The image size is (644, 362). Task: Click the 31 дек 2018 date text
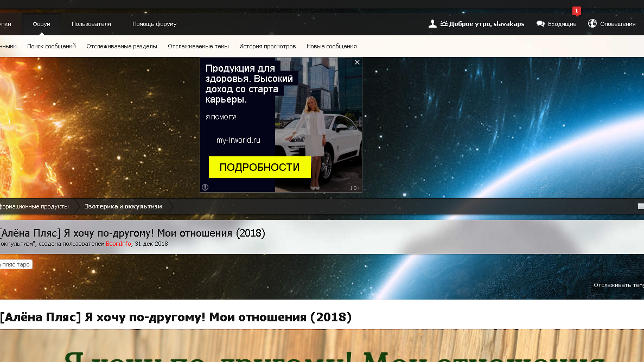coord(151,244)
